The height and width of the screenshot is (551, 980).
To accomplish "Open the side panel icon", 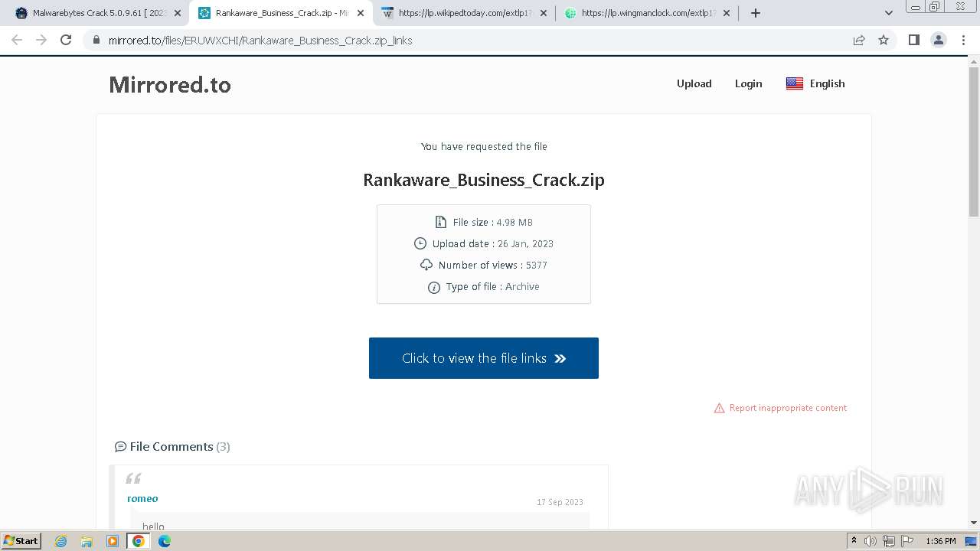I will pyautogui.click(x=913, y=40).
